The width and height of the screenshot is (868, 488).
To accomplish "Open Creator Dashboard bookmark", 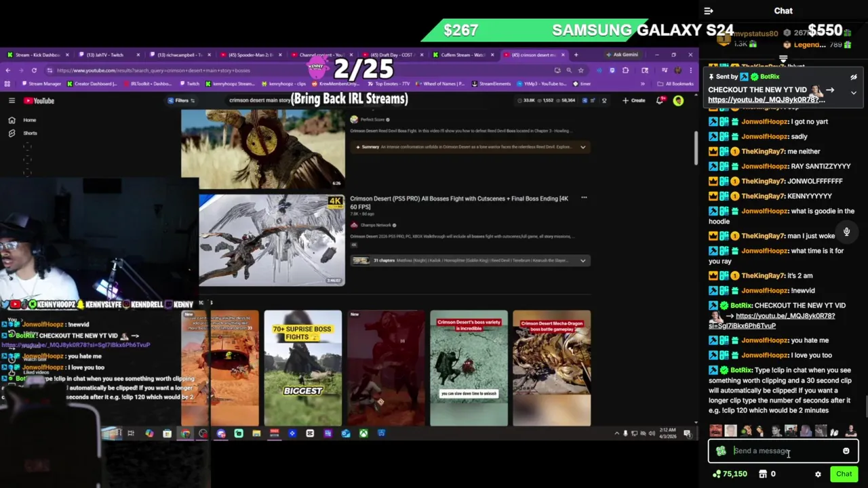I will point(92,84).
